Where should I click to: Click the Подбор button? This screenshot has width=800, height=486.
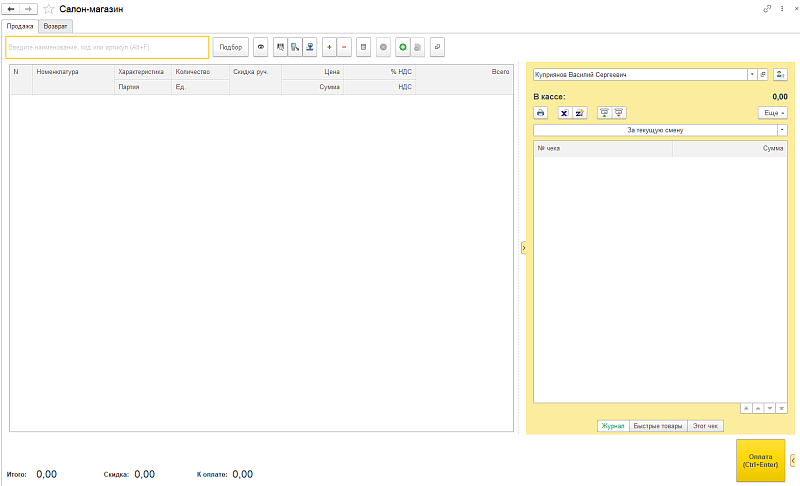click(x=231, y=47)
